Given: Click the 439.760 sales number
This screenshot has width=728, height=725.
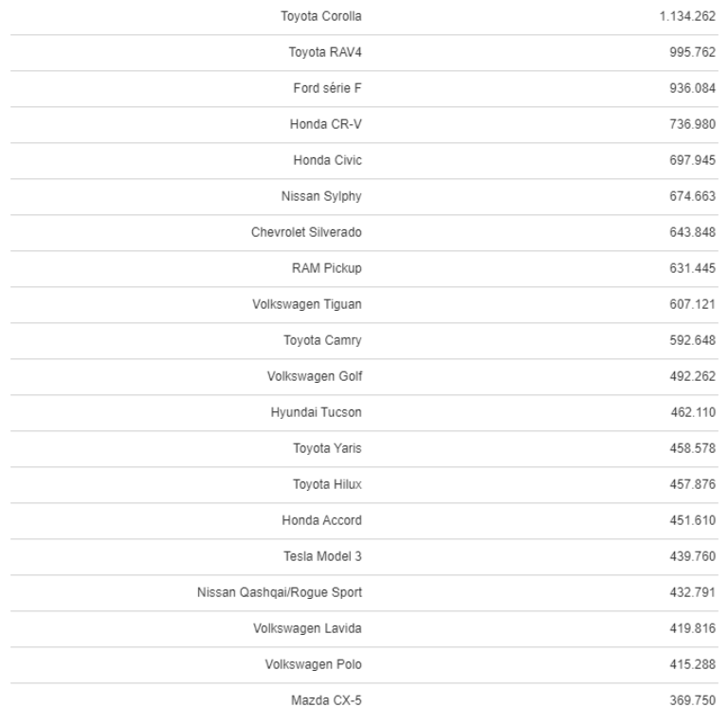Looking at the screenshot, I should (695, 557).
